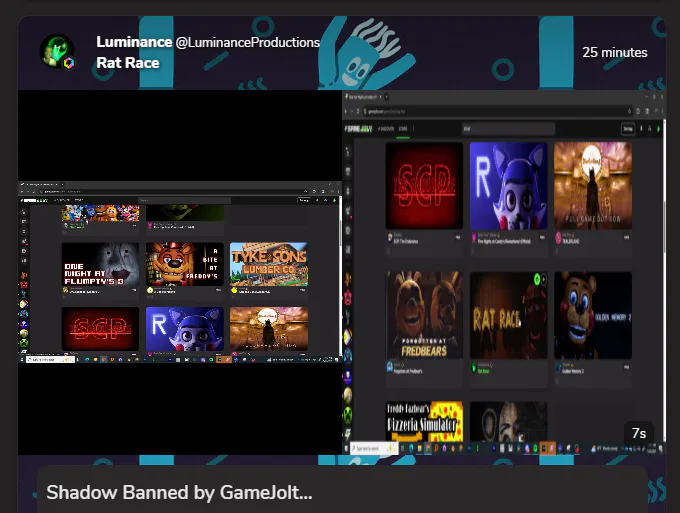Click the Freddy Fazbear's Pizzeria Simulator thumbnail
This screenshot has height=513, width=680.
tap(424, 422)
